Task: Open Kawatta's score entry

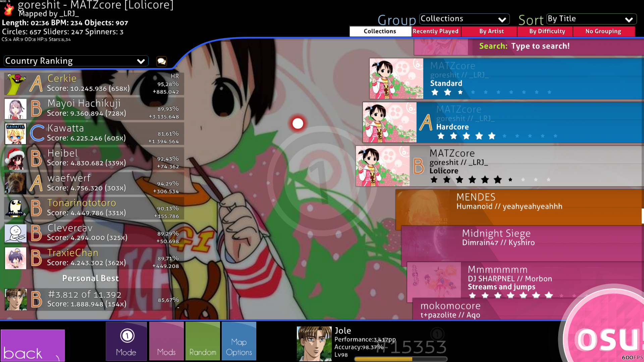Action: 94,134
